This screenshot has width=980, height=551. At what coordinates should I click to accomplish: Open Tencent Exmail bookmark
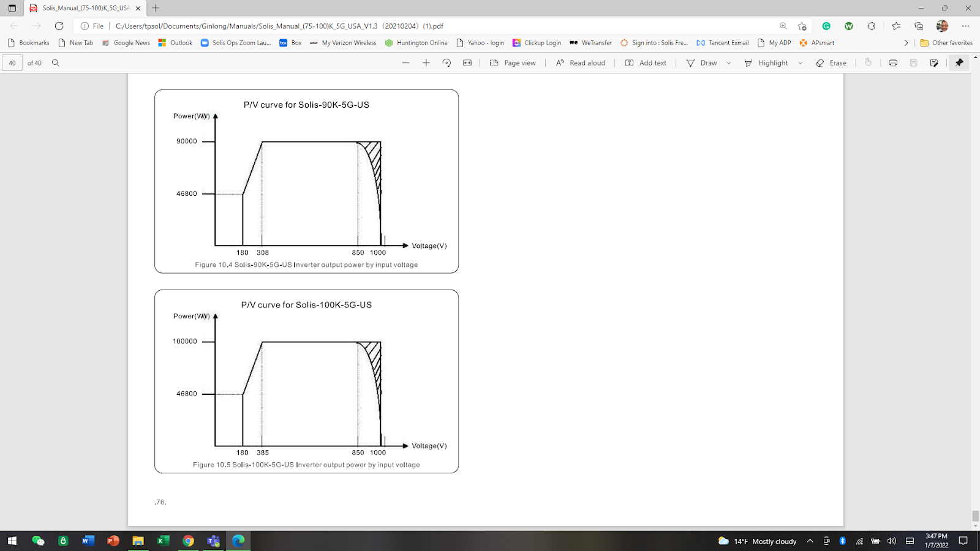[723, 43]
